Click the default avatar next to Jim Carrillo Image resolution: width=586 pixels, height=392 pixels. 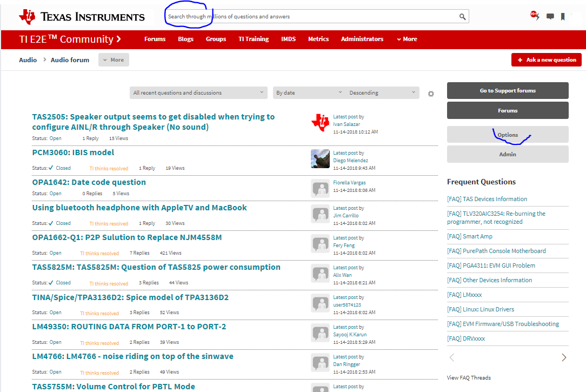(320, 214)
